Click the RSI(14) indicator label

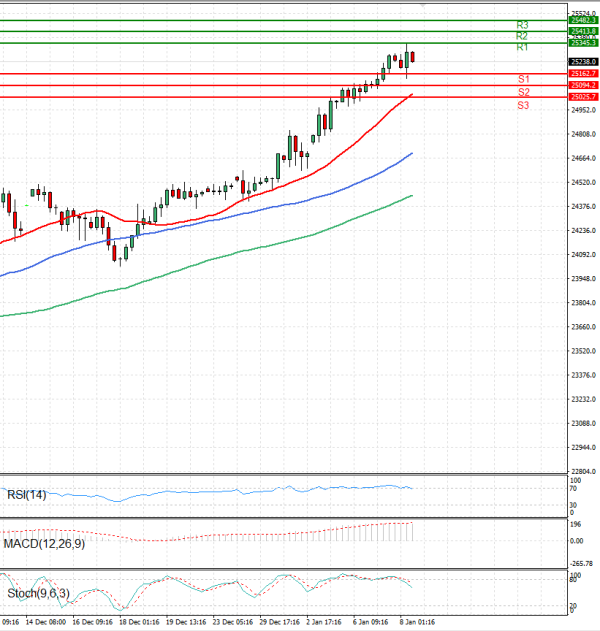pyautogui.click(x=26, y=494)
